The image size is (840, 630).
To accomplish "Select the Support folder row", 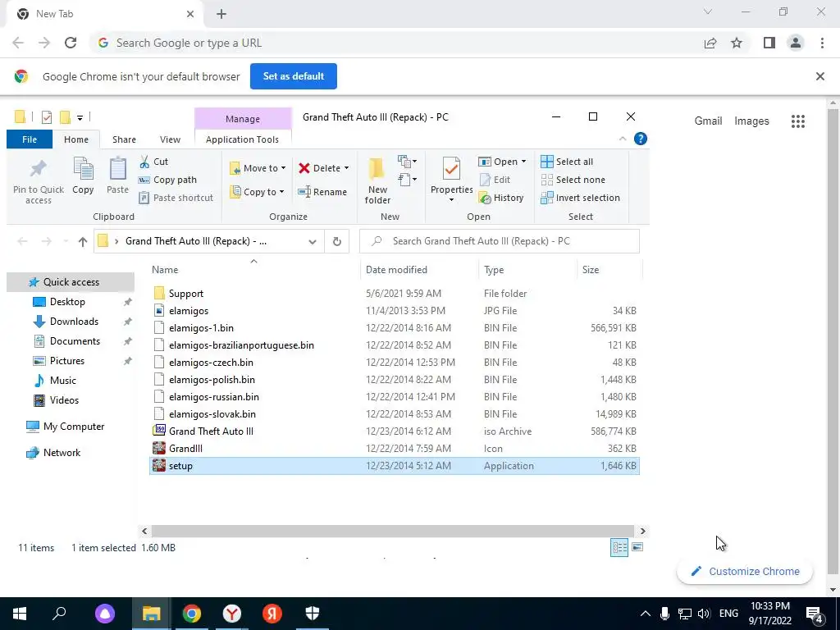I will point(395,294).
